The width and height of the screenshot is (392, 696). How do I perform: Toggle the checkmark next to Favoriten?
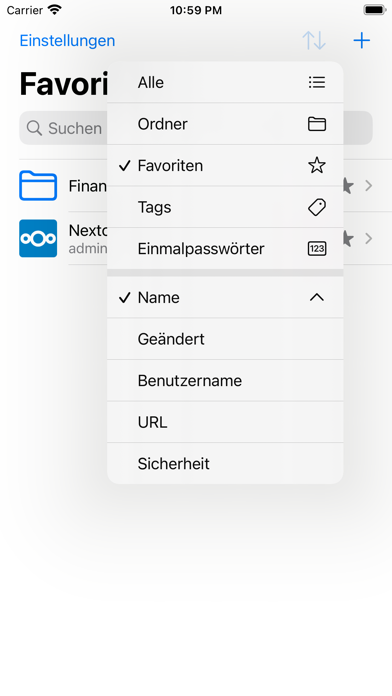125,166
